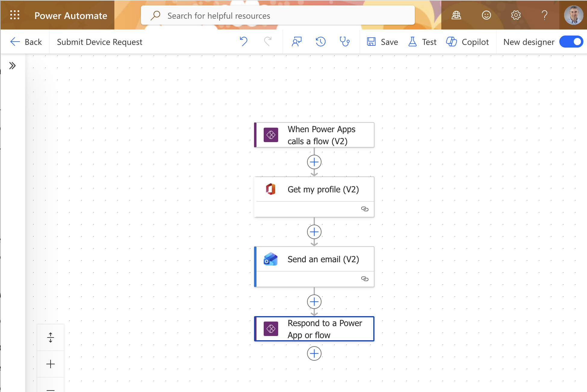The width and height of the screenshot is (587, 392).
Task: Select the Send an email (V2) action
Action: pos(314,266)
